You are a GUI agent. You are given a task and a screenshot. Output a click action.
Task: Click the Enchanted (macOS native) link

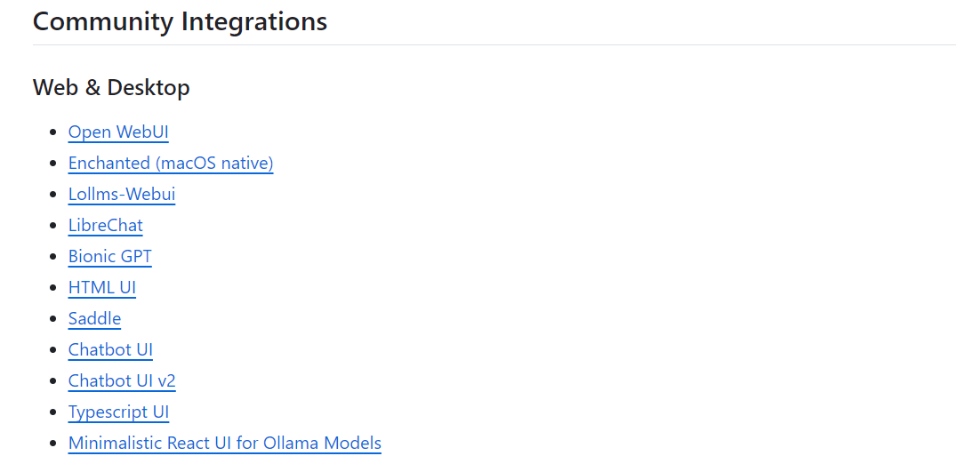click(170, 164)
